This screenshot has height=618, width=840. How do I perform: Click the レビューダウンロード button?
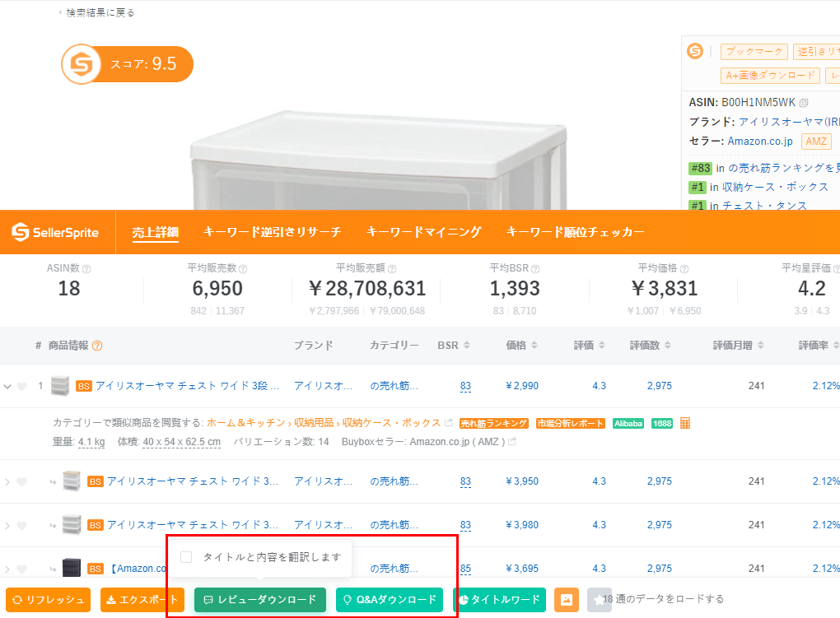(x=259, y=600)
